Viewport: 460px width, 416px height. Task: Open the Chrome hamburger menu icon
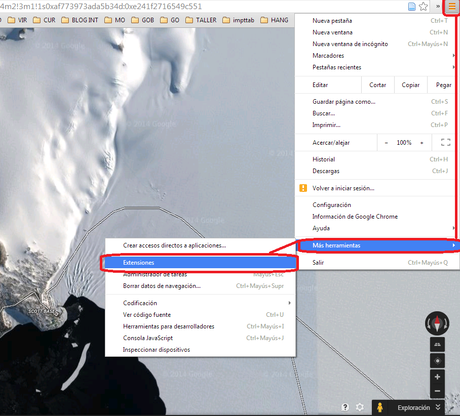(x=452, y=6)
